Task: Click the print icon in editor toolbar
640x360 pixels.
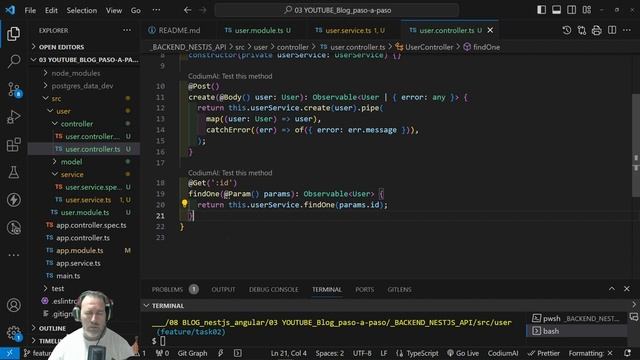Action: (x=597, y=30)
